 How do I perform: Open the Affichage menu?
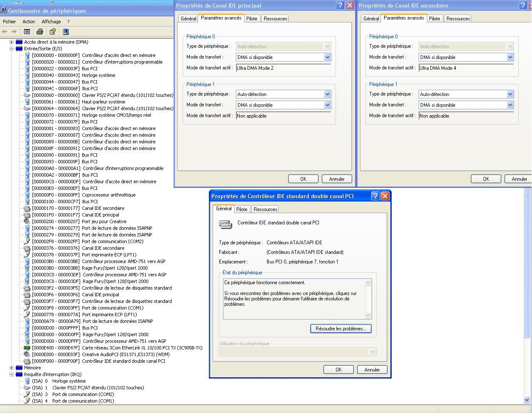[51, 22]
